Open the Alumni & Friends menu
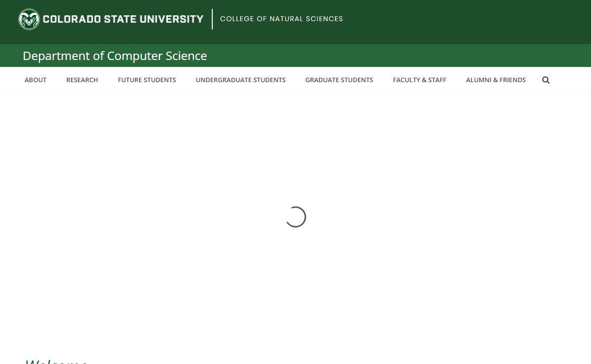Viewport: 591px width, 364px height. coord(495,80)
